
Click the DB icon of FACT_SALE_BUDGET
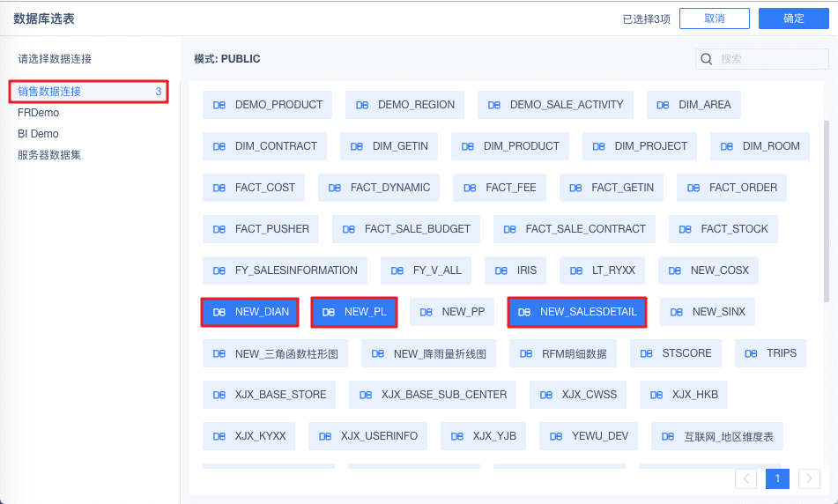point(348,229)
